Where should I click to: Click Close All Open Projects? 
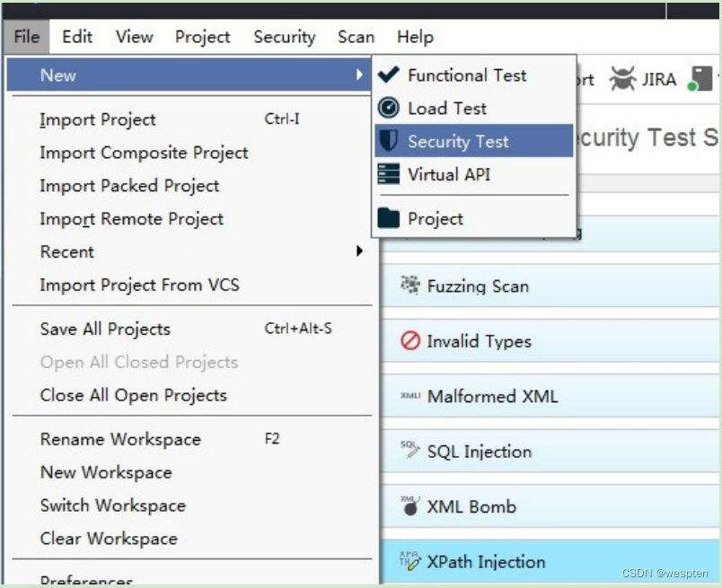point(133,395)
